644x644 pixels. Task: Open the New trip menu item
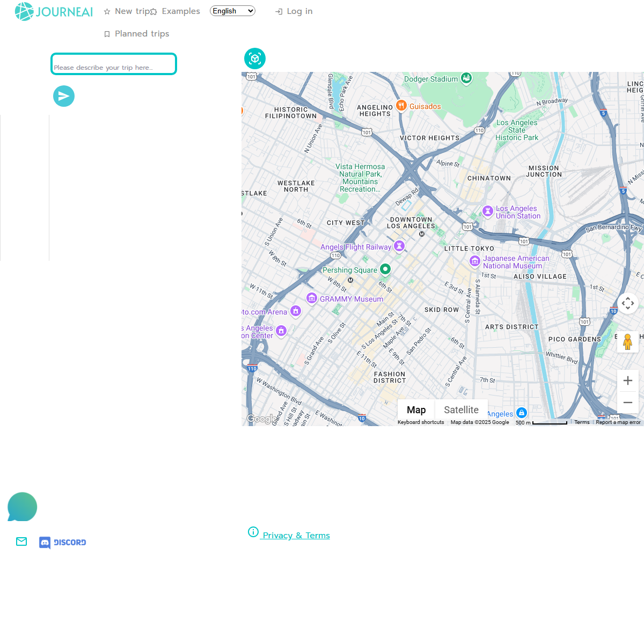coord(127,11)
